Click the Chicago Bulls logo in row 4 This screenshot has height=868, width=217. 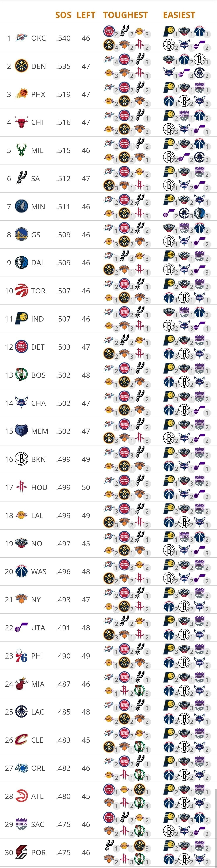click(21, 122)
